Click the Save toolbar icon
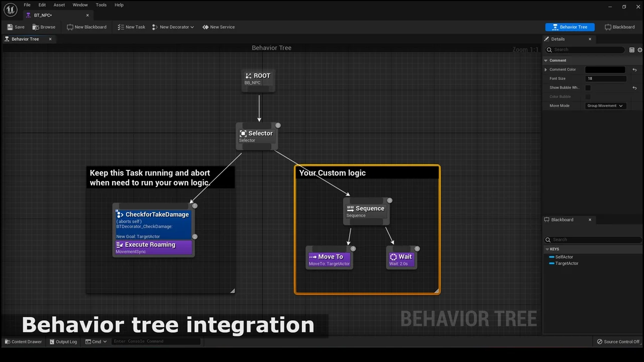The width and height of the screenshot is (644, 362). tap(11, 27)
